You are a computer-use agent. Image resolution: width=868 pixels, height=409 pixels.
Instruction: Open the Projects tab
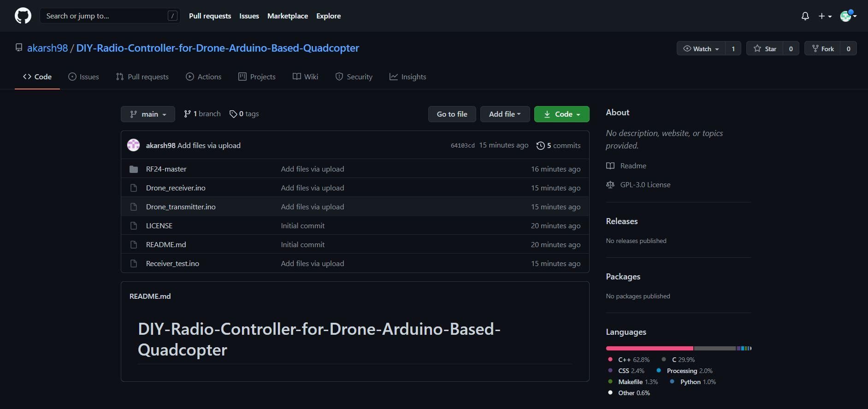(257, 77)
